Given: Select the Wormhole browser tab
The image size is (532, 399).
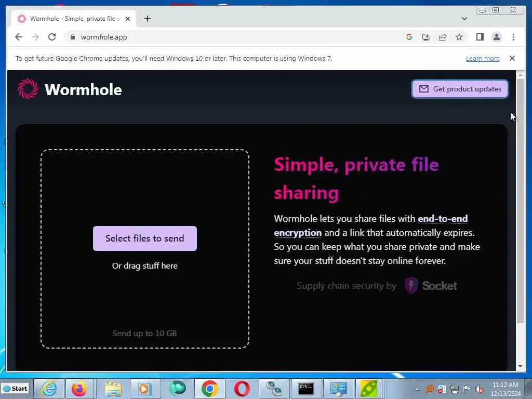Looking at the screenshot, I should click(x=74, y=19).
